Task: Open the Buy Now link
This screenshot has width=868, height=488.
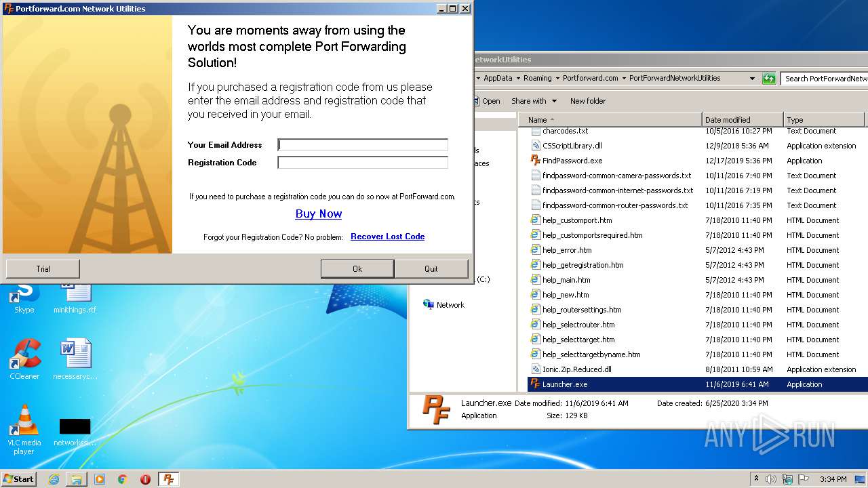Action: (319, 213)
